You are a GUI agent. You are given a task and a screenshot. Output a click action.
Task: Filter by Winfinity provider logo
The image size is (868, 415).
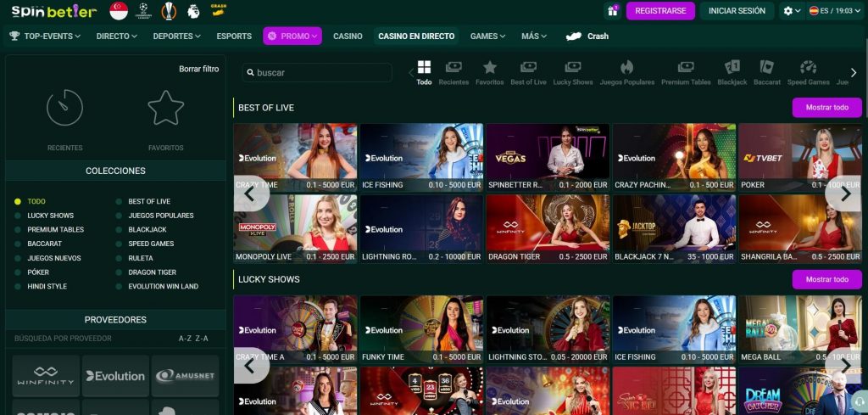[46, 376]
